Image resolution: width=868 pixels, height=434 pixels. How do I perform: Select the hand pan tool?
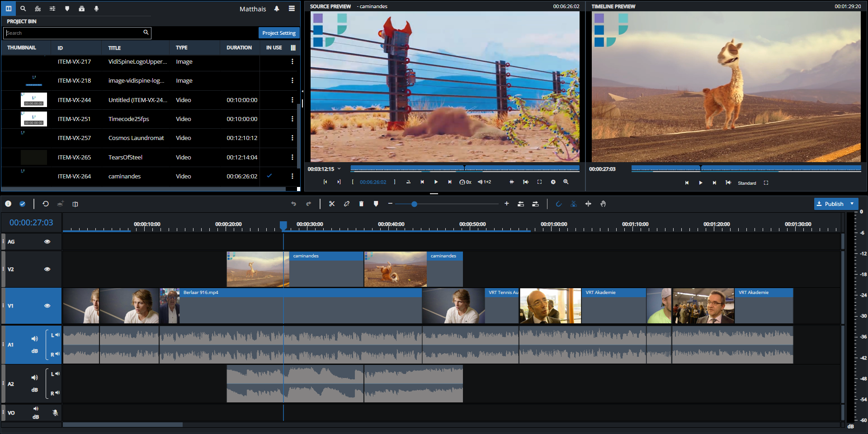tap(603, 204)
